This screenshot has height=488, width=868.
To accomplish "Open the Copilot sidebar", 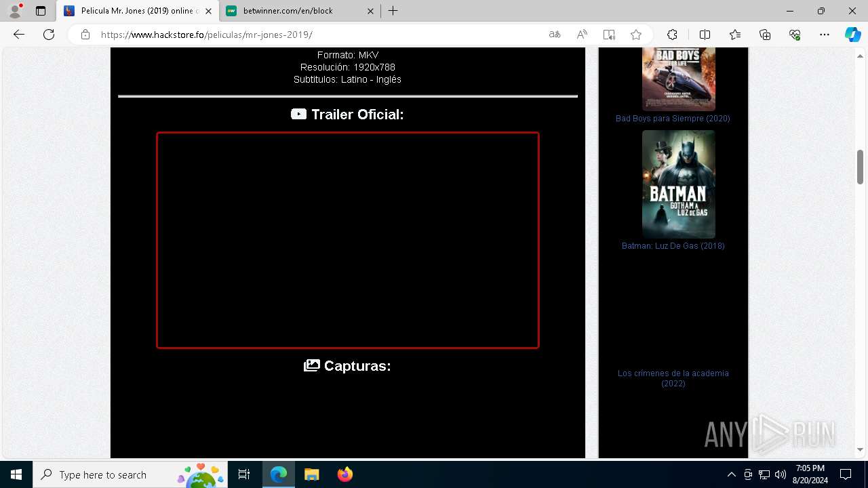I will point(852,35).
